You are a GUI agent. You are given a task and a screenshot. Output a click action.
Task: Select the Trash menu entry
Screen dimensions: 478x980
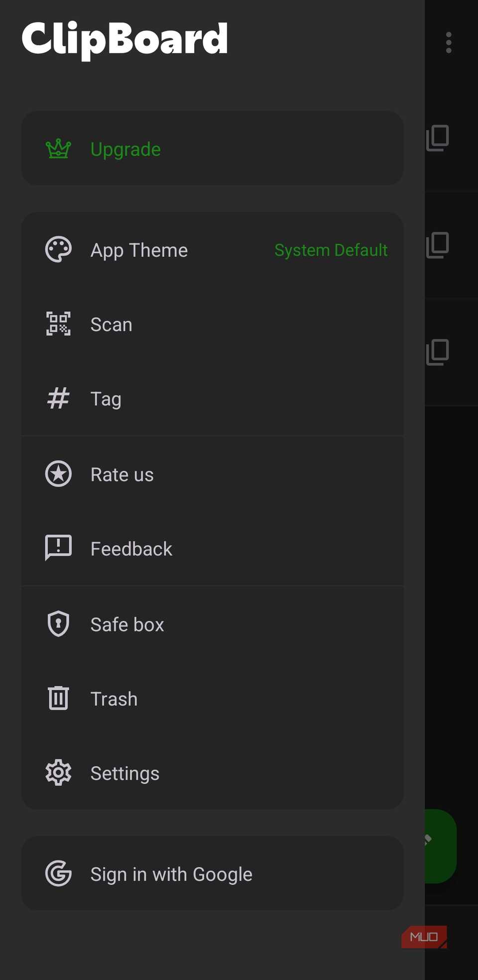(x=114, y=698)
